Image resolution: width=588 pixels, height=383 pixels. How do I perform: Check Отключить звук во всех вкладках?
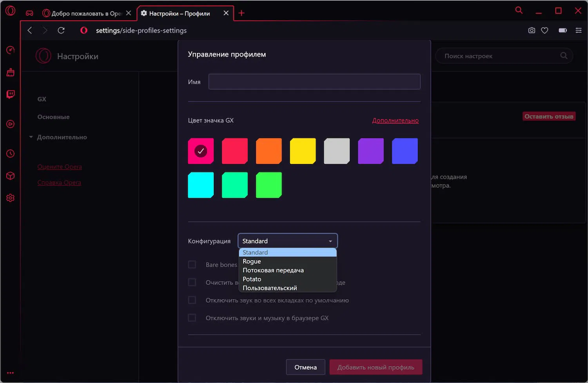pos(192,300)
